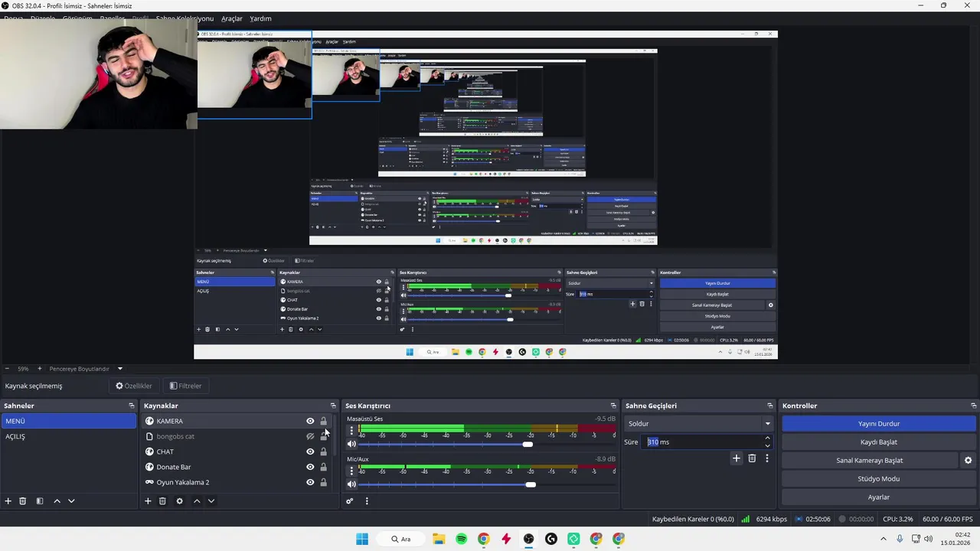The height and width of the screenshot is (551, 980).
Task: Open Yardım menu
Action: tap(260, 18)
